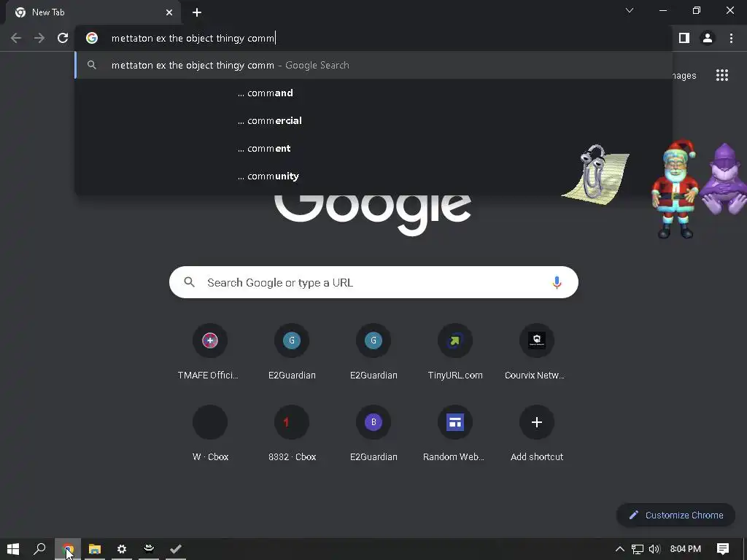
Task: Open the profile avatar menu
Action: (708, 38)
